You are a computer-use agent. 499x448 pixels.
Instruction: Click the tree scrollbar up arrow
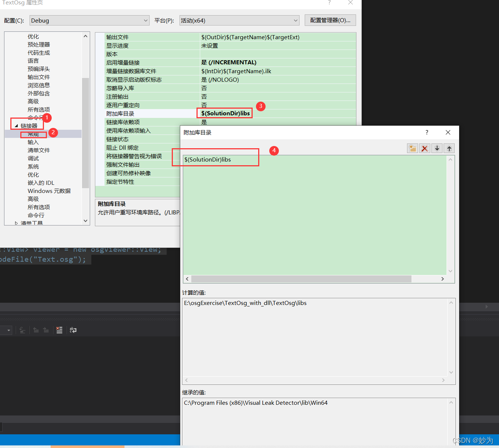click(86, 36)
